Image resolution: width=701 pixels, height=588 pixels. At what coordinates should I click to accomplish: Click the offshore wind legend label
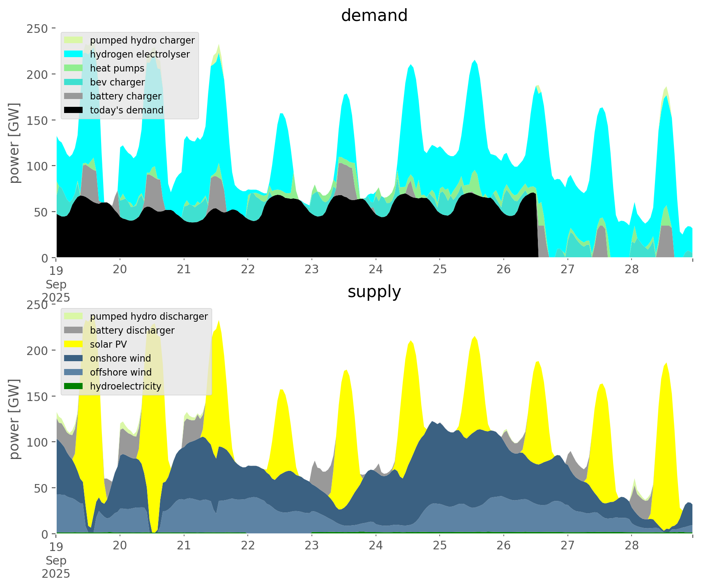coord(120,372)
